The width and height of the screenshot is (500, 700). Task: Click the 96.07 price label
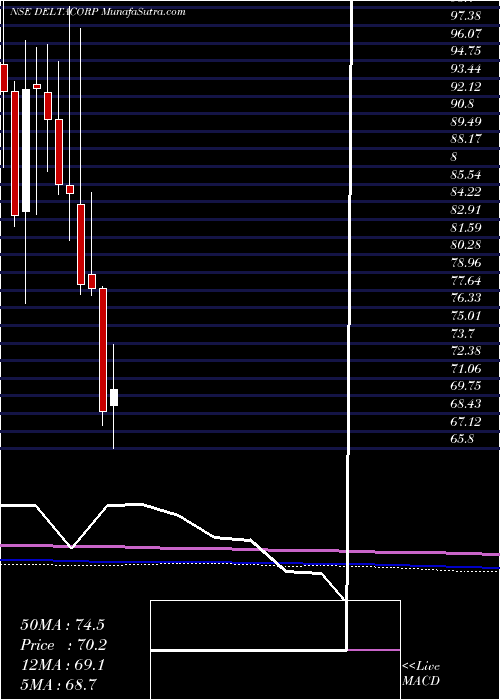point(466,33)
